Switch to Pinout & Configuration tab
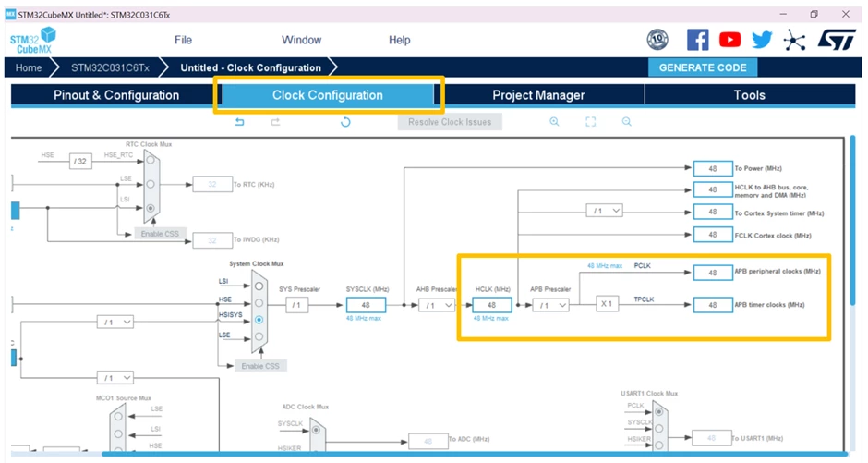The width and height of the screenshot is (868, 463). coord(116,95)
